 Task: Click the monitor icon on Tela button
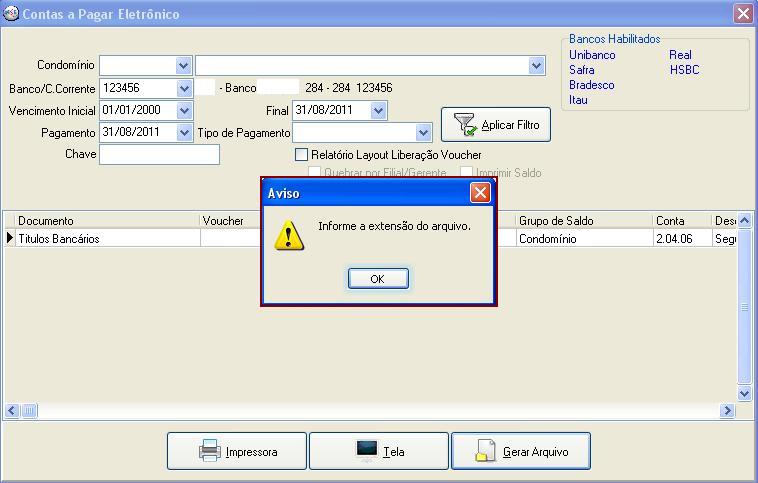coord(366,451)
